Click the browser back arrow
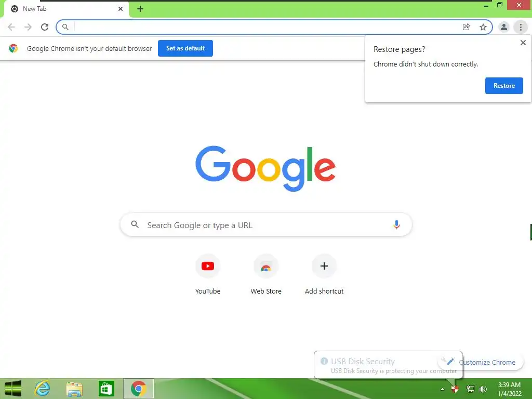Image resolution: width=532 pixels, height=399 pixels. [x=11, y=27]
